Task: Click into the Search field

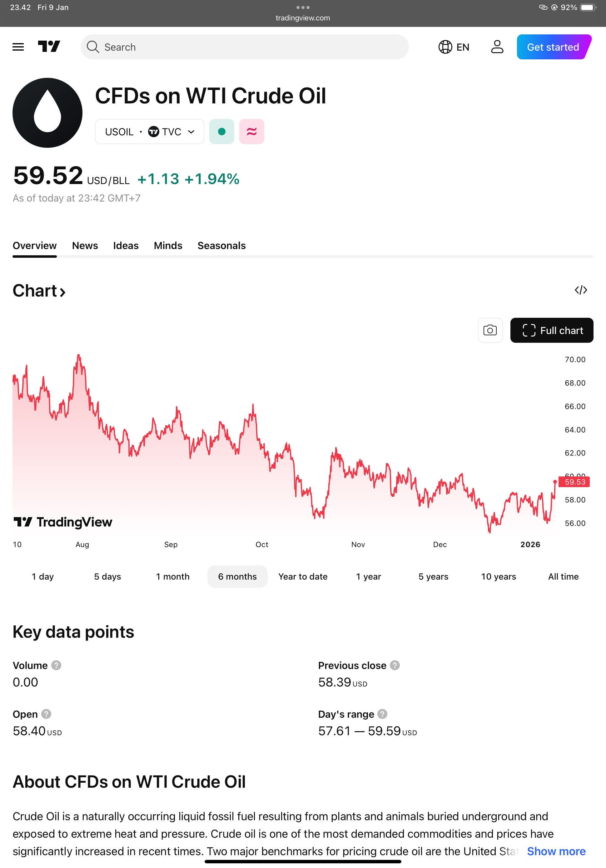Action: click(250, 47)
